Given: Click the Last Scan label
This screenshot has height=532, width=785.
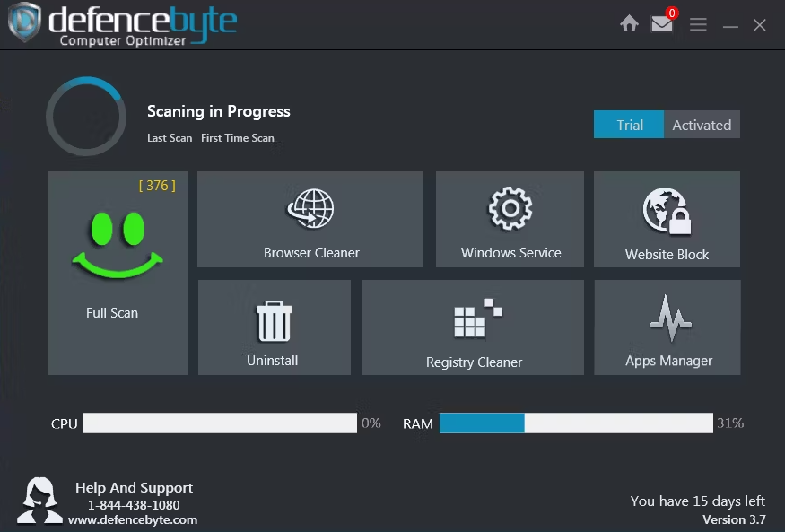Looking at the screenshot, I should pos(170,138).
